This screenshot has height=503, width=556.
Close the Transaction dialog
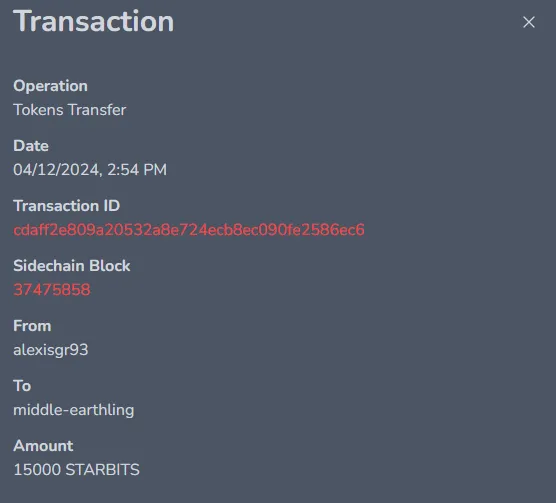tap(529, 22)
